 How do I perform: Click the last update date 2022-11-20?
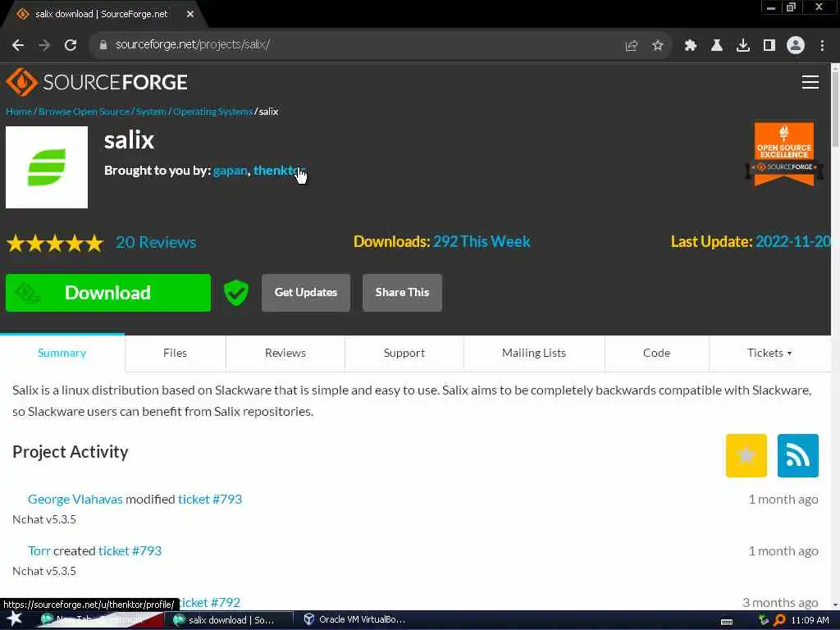793,242
